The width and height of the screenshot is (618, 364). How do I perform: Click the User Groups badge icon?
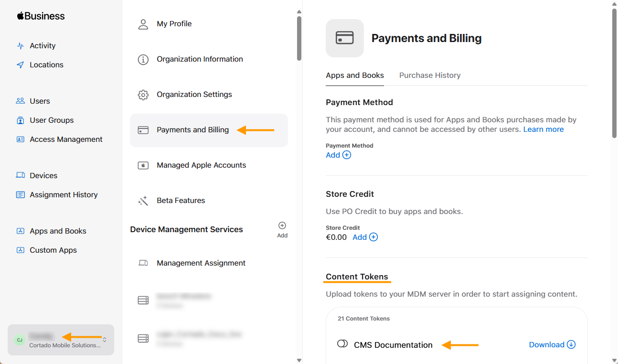point(20,120)
